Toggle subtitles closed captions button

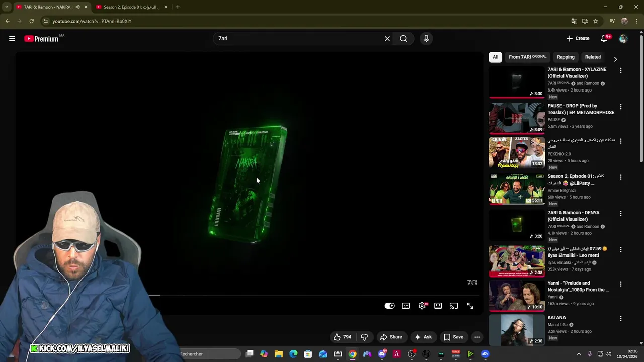(x=406, y=306)
